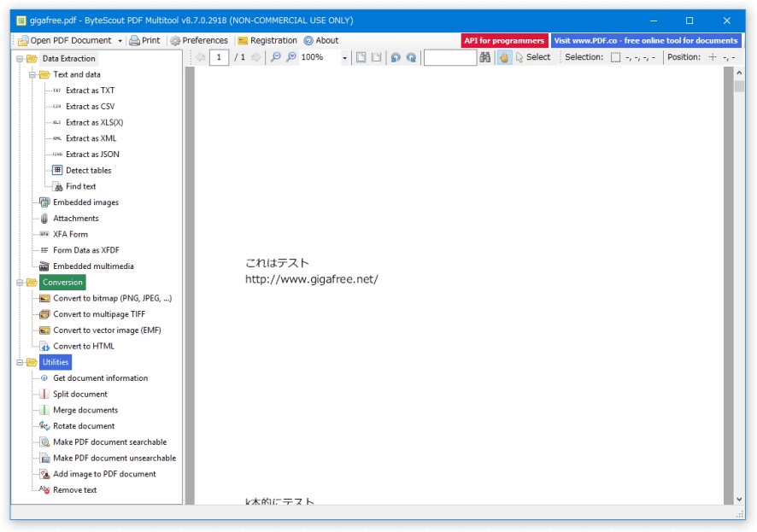Click the first page-layout icon after zoom box
Screen dimensions: 757x532
(361, 57)
